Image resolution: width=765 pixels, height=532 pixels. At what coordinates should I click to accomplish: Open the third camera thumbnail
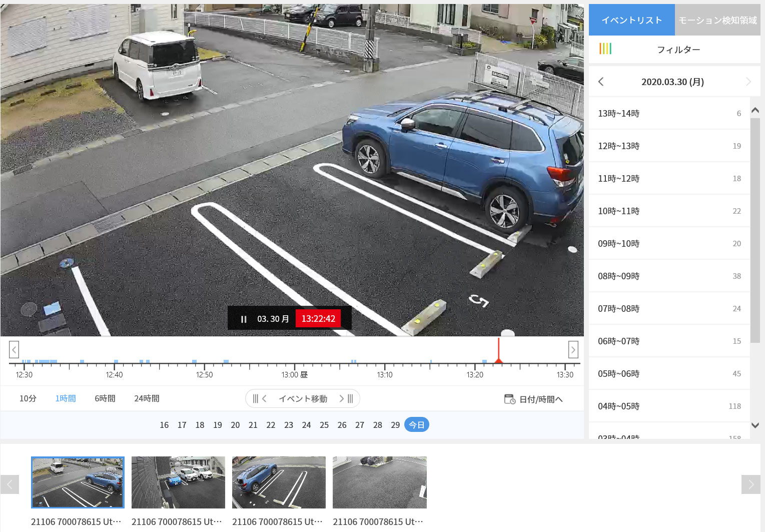pyautogui.click(x=279, y=482)
